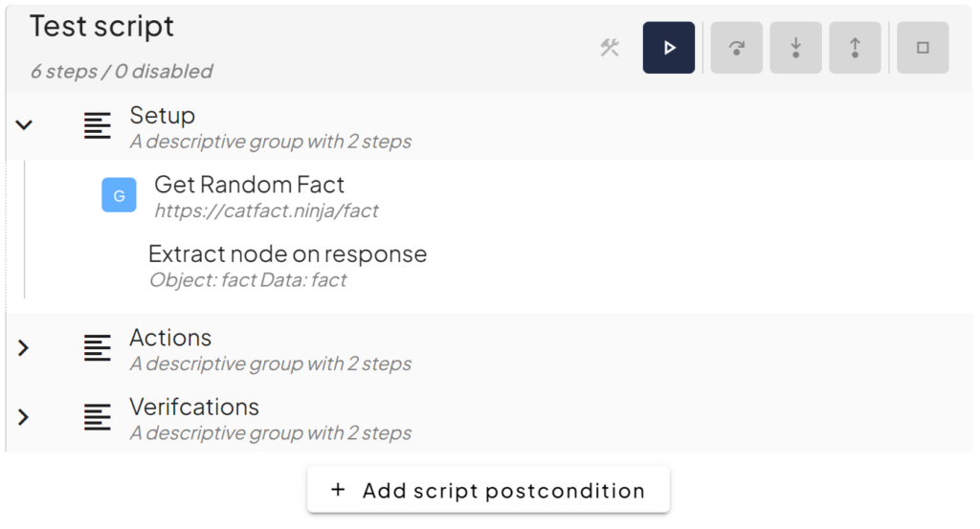Select the Extract node on response step
Viewport: 980px width, 529px height.
(x=287, y=254)
